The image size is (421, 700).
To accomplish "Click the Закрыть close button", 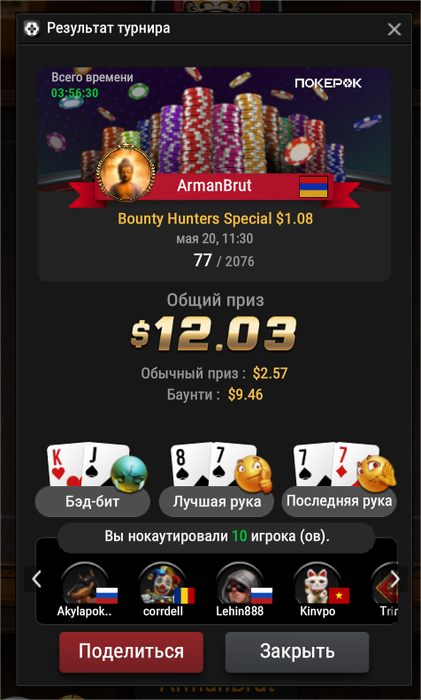I will (x=297, y=652).
